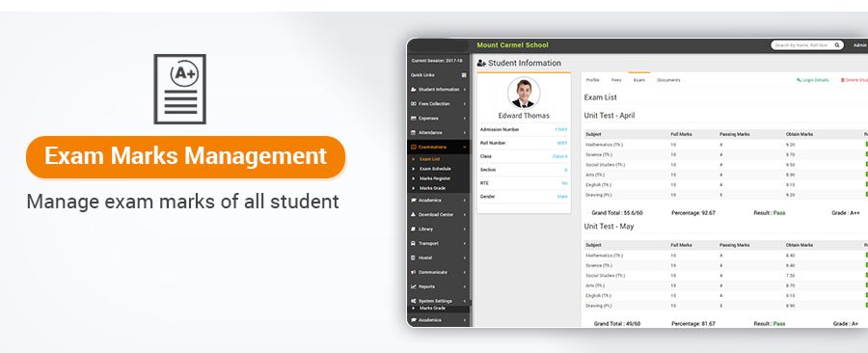This screenshot has width=868, height=353.
Task: Switch to the Fees tab
Action: [x=616, y=80]
